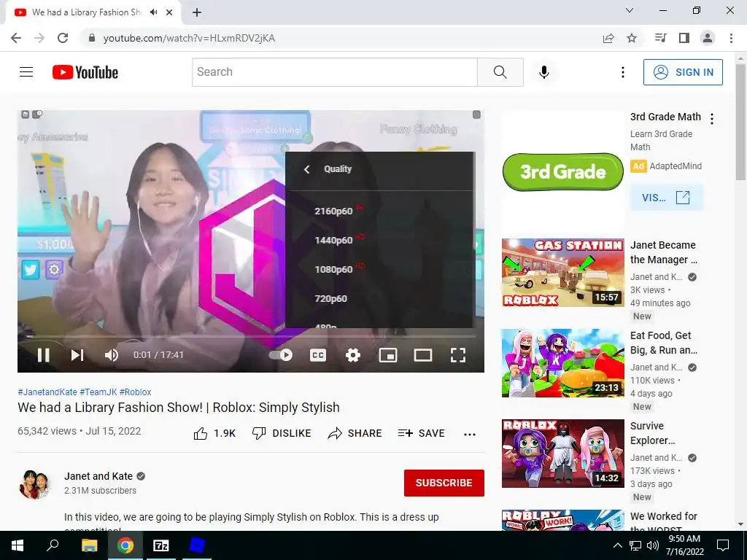
Task: Open the system volume tray icon
Action: 653,545
